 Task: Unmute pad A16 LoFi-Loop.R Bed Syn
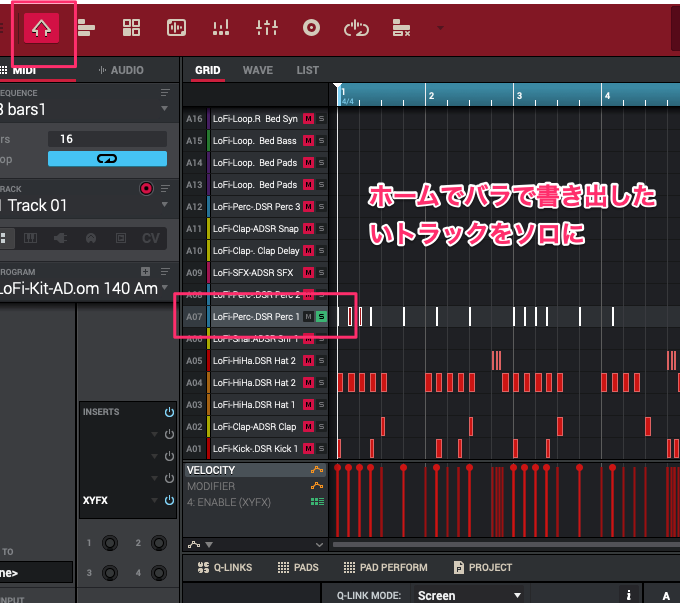tap(308, 118)
